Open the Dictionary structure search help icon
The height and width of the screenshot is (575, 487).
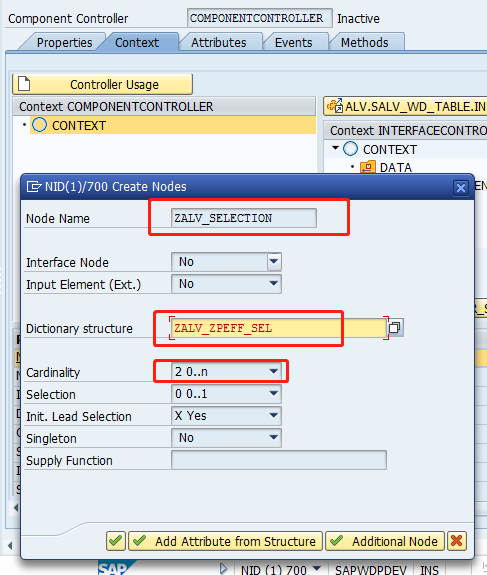(395, 327)
